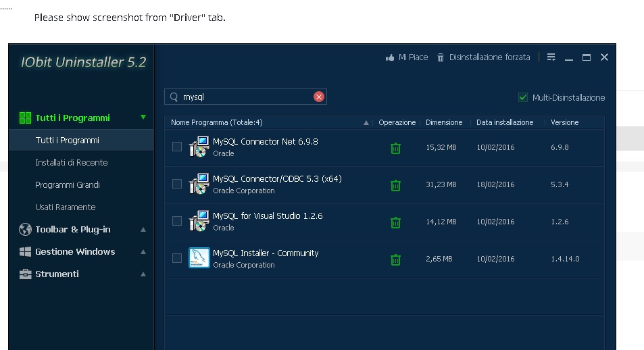Screen dimensions: 644x350
Task: Select Tutti i Programmi sub-item
Action: tap(81, 140)
